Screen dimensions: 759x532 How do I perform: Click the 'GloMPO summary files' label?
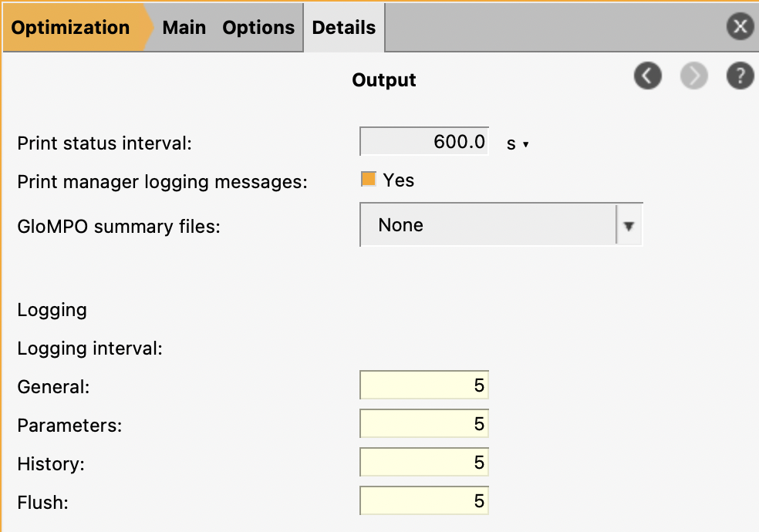pyautogui.click(x=119, y=227)
